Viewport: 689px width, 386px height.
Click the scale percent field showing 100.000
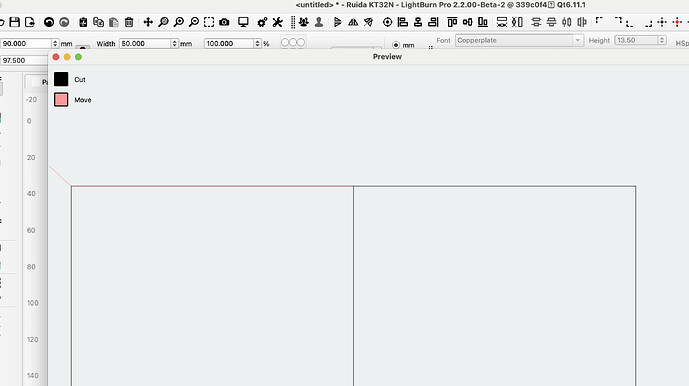pyautogui.click(x=229, y=44)
